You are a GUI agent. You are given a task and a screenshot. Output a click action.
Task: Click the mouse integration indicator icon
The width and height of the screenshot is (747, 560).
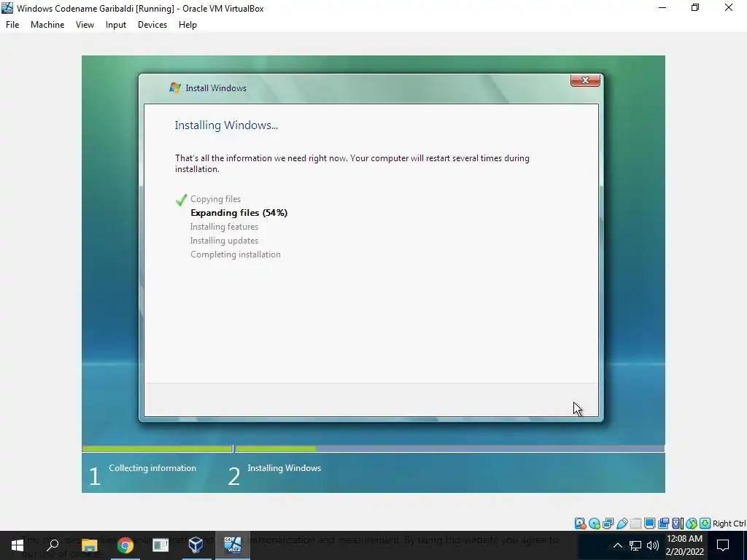pyautogui.click(x=692, y=524)
